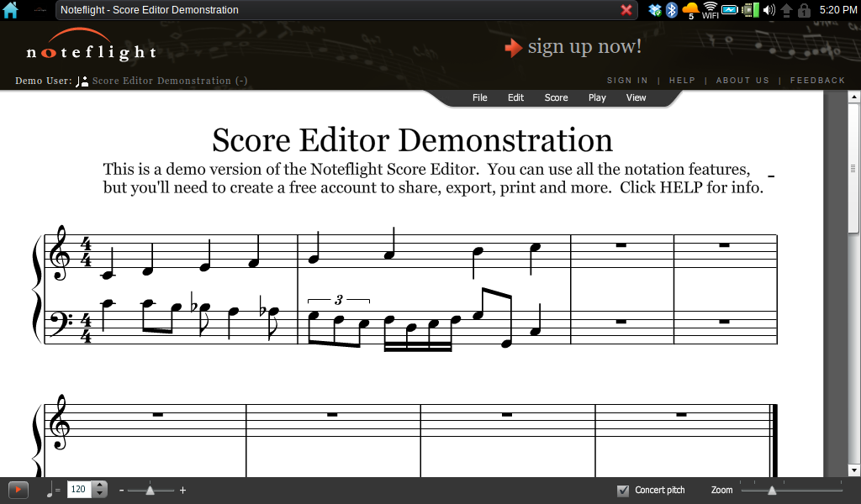Click the 'Score Editor Demonstration (-)' header text
The height and width of the screenshot is (504, 861).
[x=170, y=81]
